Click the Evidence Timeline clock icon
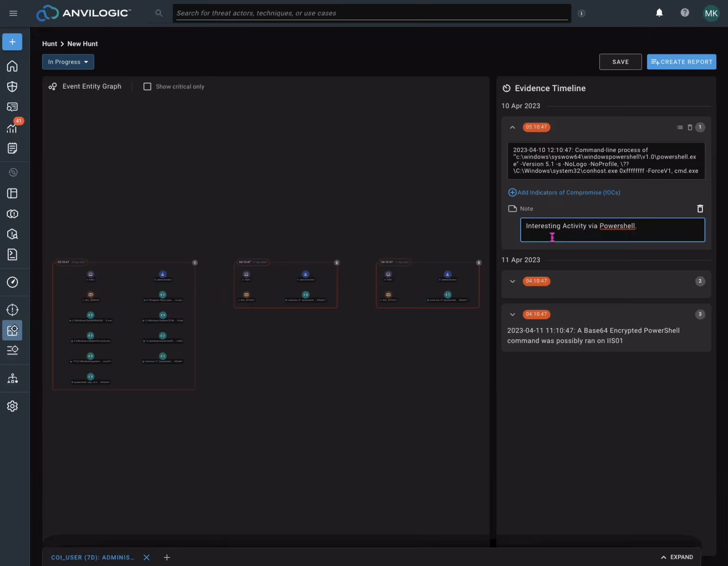Viewport: 728px width, 566px height. (x=506, y=88)
